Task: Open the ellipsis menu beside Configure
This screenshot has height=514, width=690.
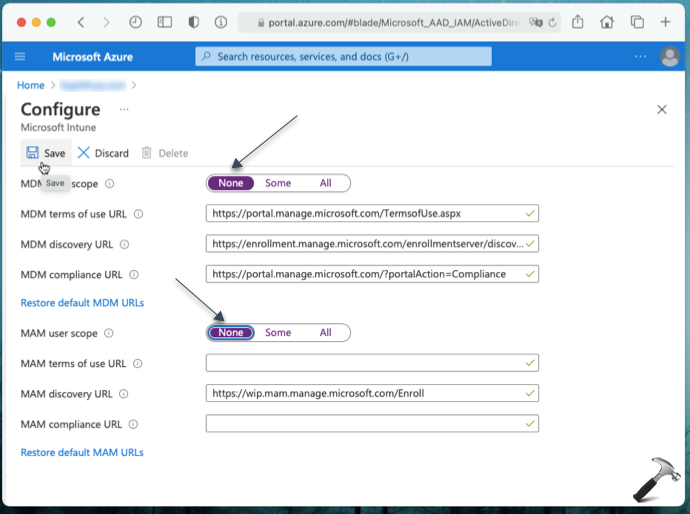Action: [124, 109]
